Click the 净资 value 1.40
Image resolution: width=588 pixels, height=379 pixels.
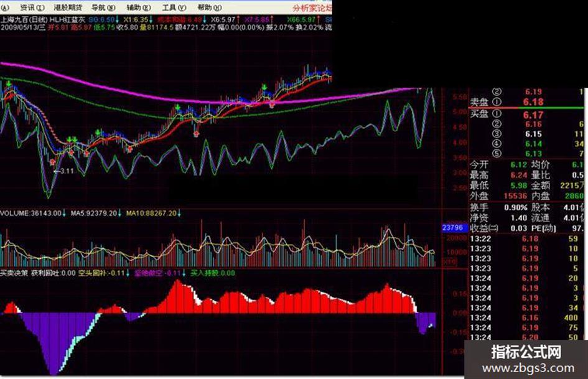tap(519, 218)
